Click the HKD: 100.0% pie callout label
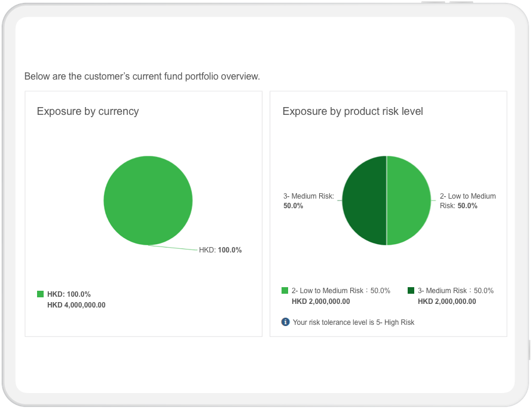 (220, 250)
